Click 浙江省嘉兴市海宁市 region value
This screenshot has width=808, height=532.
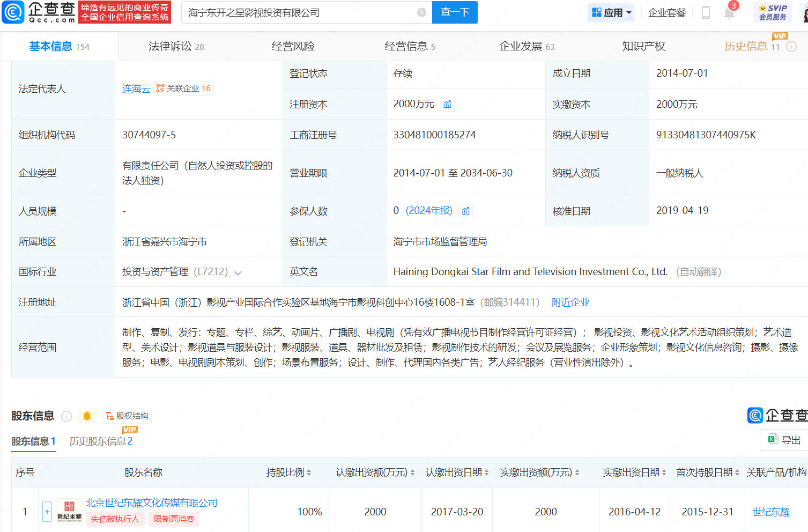click(x=165, y=242)
